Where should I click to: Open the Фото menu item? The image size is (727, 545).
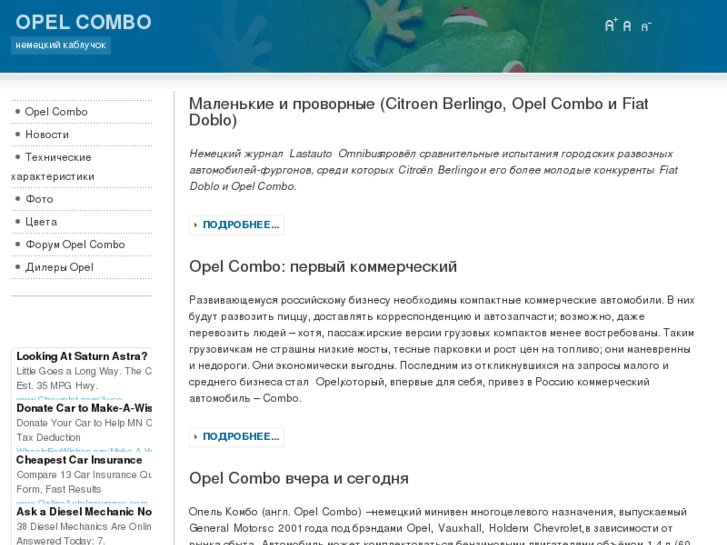[39, 199]
